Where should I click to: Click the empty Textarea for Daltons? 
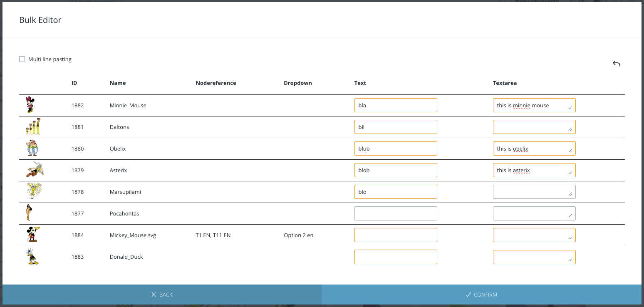tap(534, 127)
